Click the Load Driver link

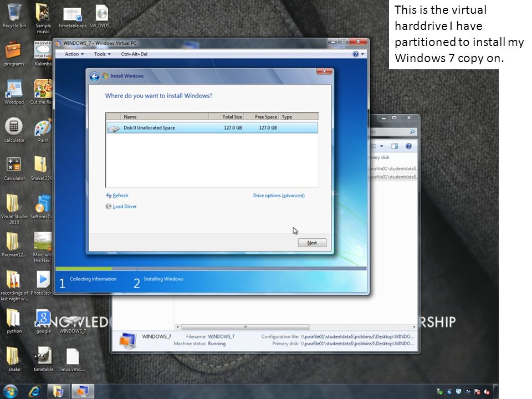(121, 207)
